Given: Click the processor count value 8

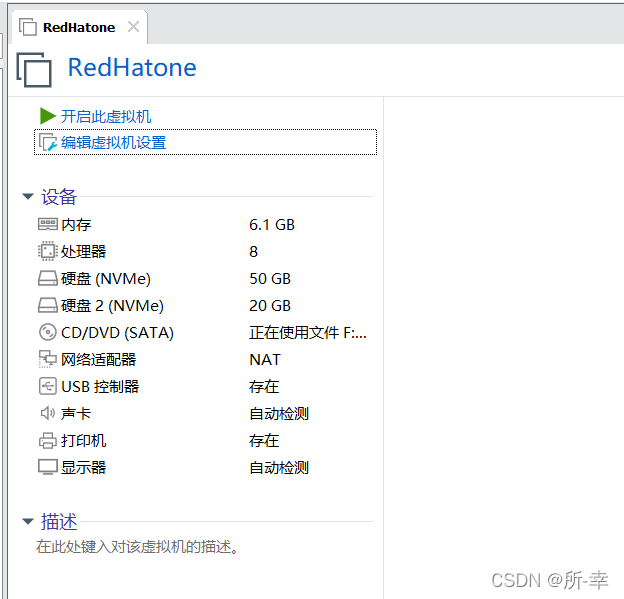Looking at the screenshot, I should coord(254,252).
